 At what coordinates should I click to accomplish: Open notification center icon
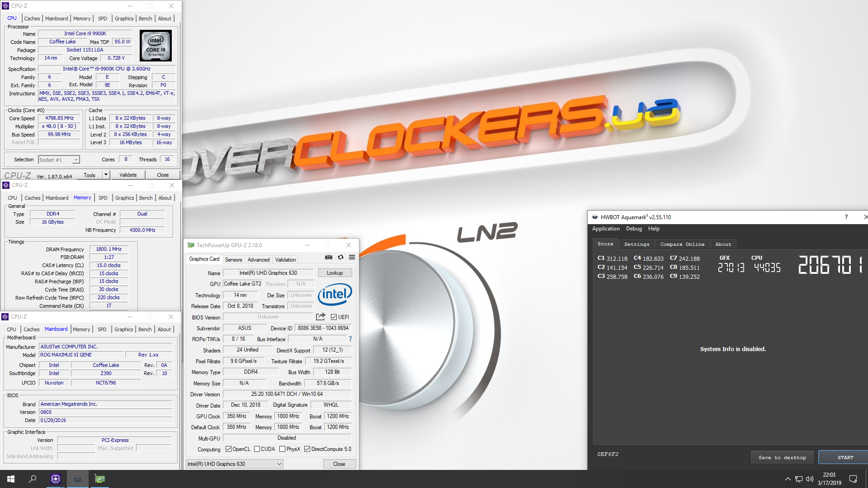point(853,479)
